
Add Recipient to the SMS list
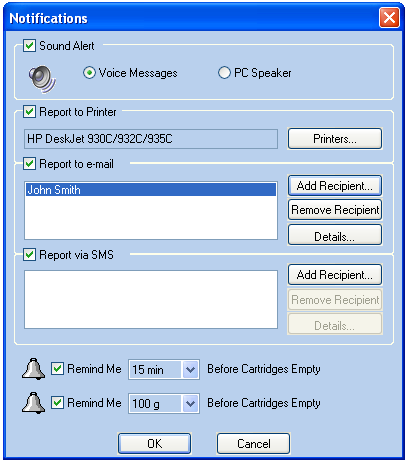pyautogui.click(x=335, y=275)
